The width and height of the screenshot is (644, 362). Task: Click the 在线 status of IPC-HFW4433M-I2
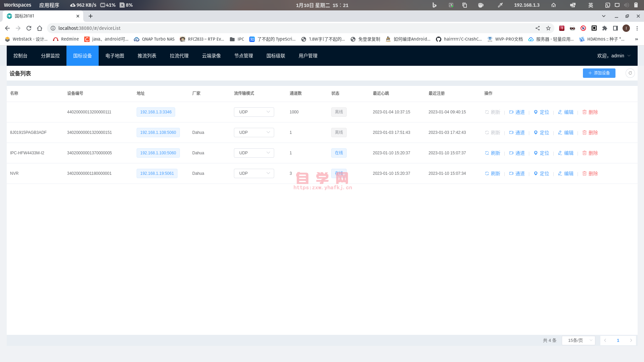(339, 153)
